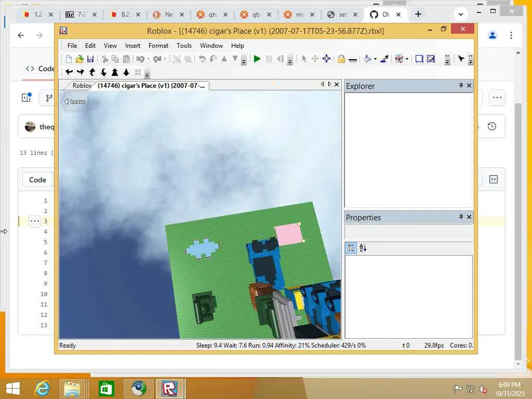Open the Fill bucket color dropdown arrow

(x=375, y=59)
